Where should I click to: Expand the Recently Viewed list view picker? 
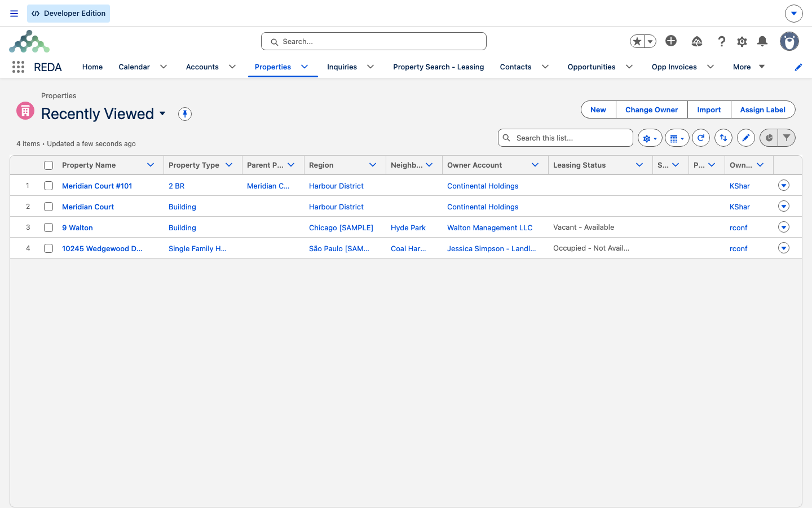(162, 113)
